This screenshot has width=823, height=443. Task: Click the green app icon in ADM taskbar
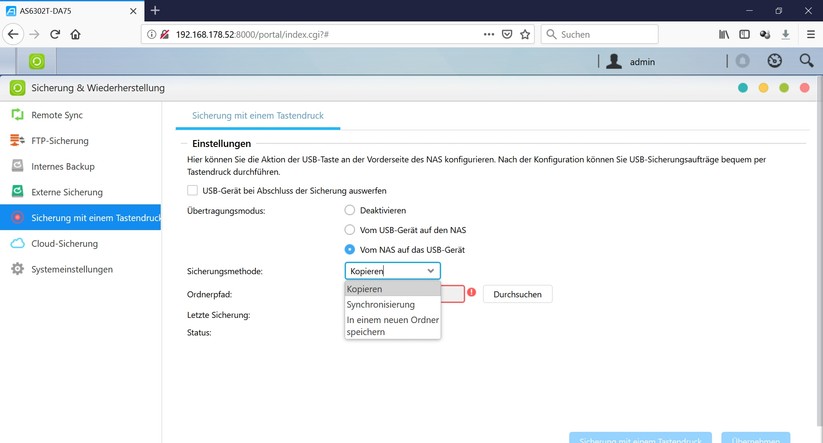[x=36, y=61]
